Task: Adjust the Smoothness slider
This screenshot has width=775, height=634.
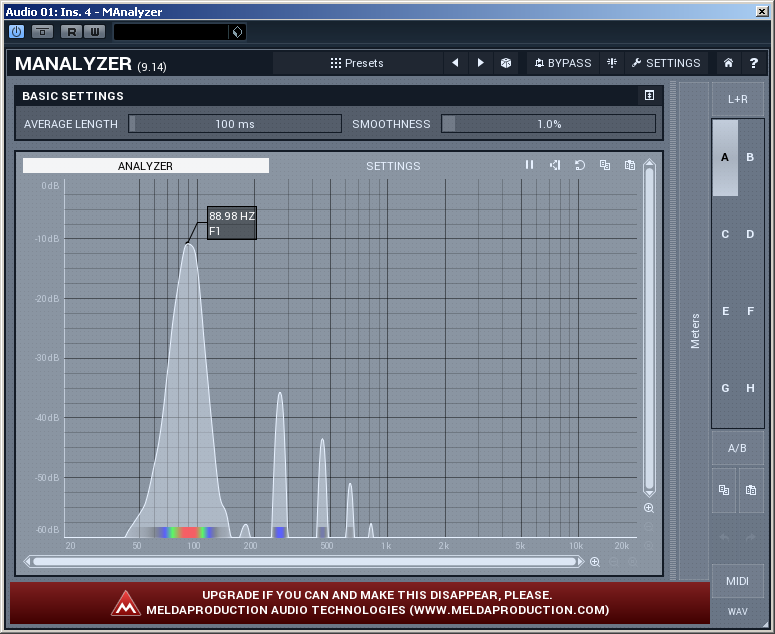Action: pyautogui.click(x=549, y=124)
